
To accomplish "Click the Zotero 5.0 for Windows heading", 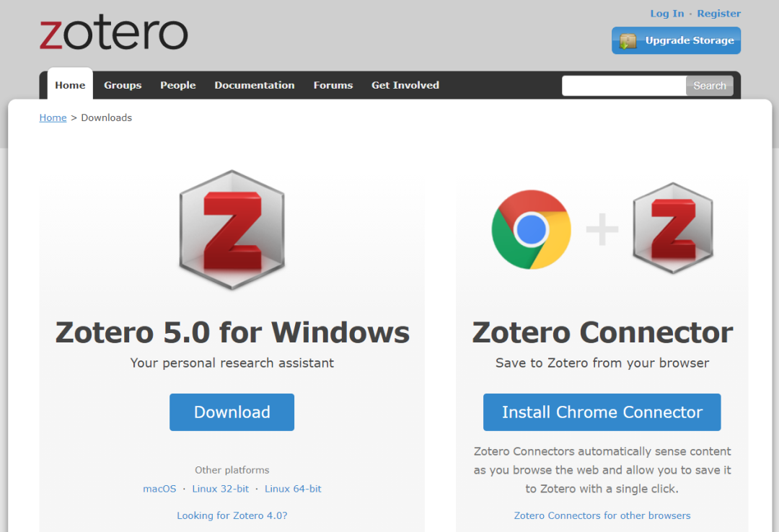I will point(232,332).
